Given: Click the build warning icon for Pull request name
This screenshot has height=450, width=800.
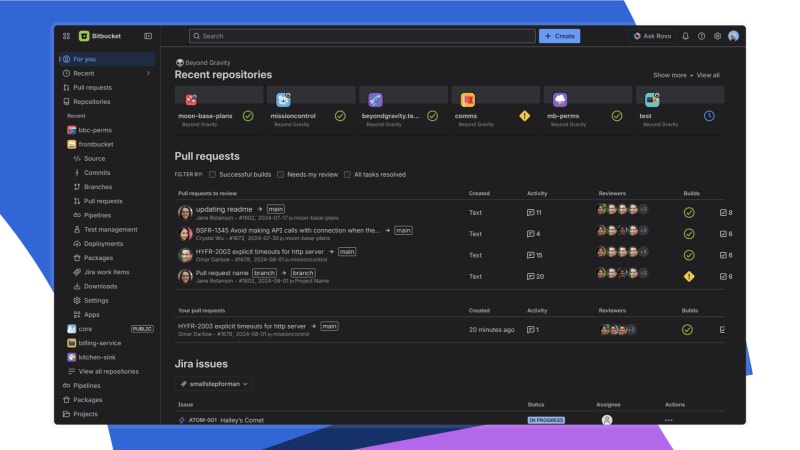Looking at the screenshot, I should click(x=689, y=277).
